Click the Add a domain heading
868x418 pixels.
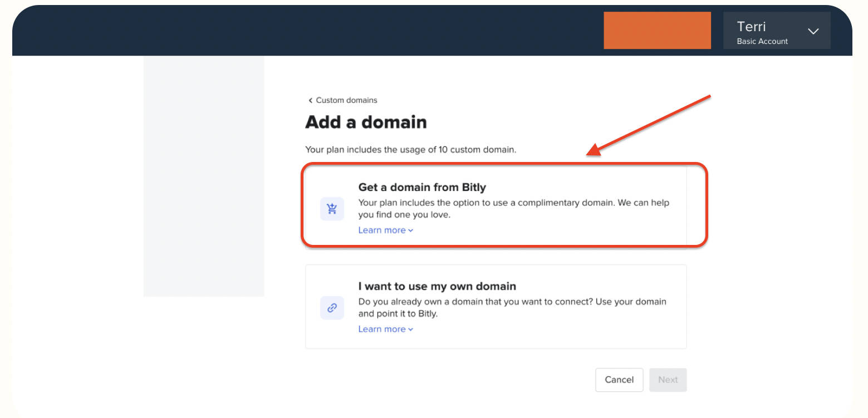[x=366, y=122]
